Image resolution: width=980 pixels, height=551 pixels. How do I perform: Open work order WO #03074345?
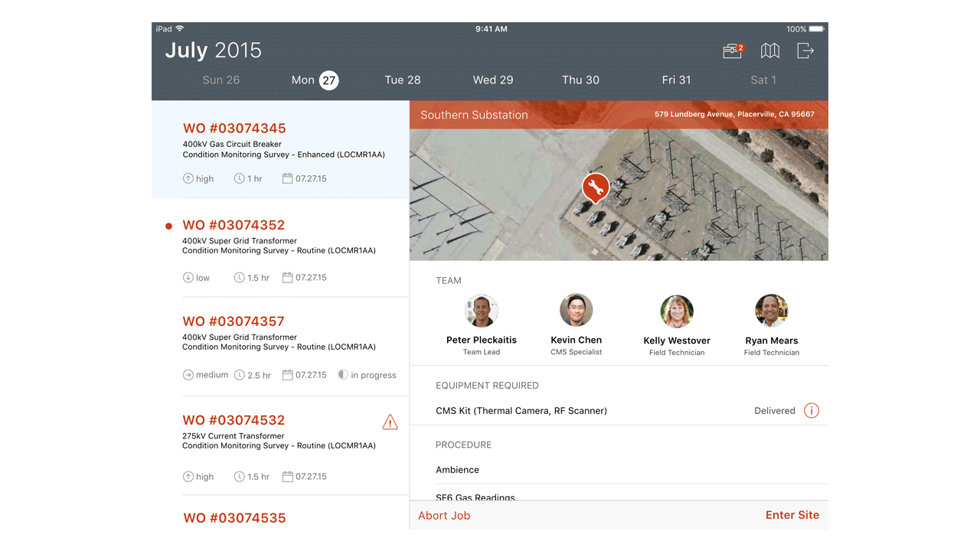tap(280, 149)
